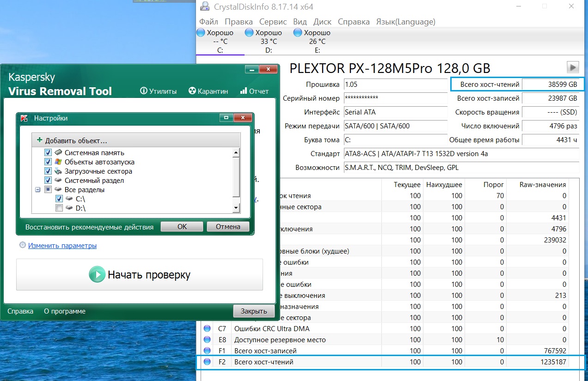Check the D:\ drive checkbox

coord(59,208)
